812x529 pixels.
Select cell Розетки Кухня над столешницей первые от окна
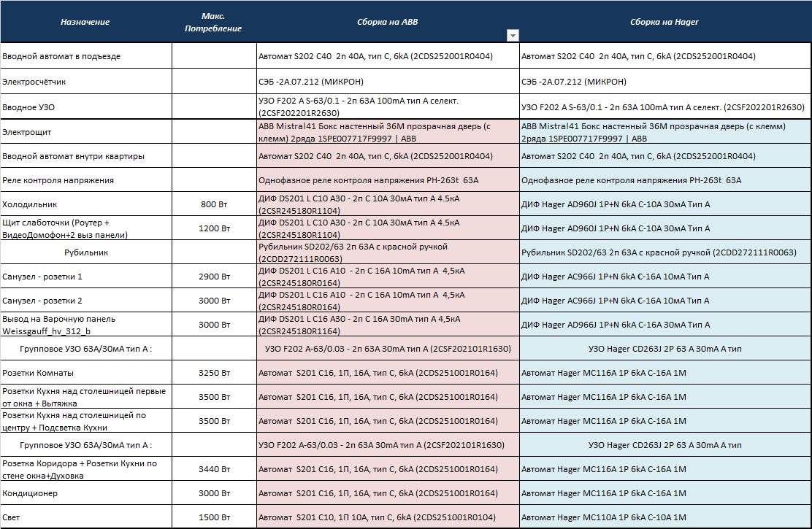(x=86, y=396)
